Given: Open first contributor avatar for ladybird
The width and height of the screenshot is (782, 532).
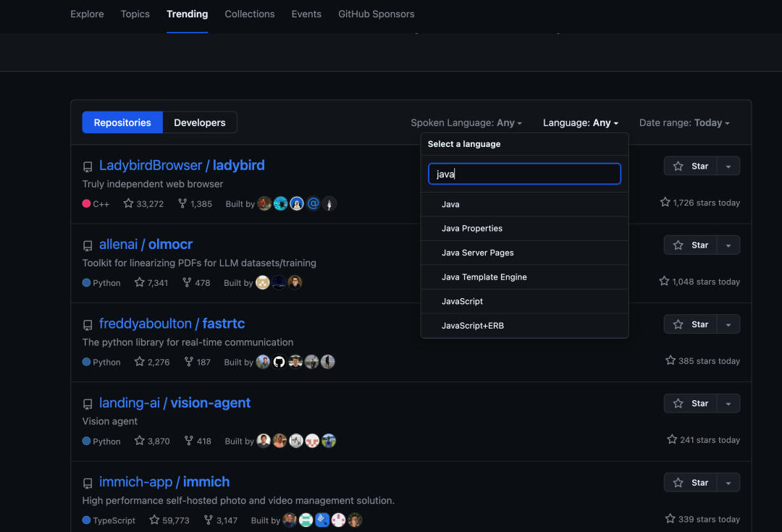Looking at the screenshot, I should pos(264,203).
